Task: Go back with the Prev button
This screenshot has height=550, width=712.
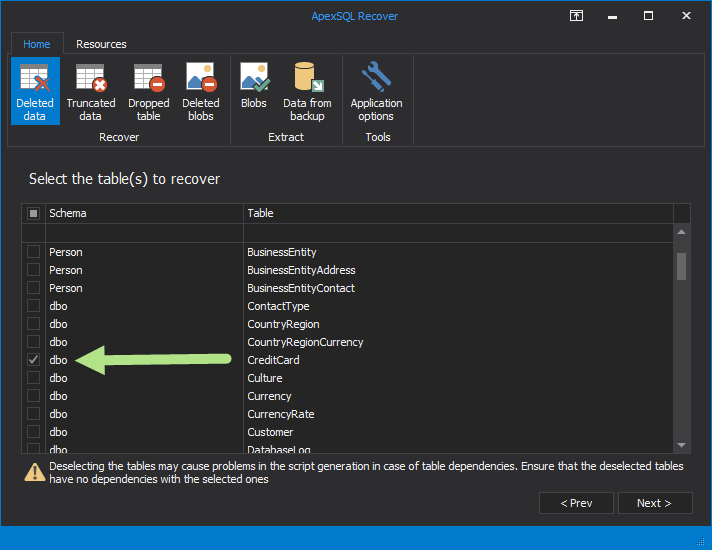Action: [576, 503]
